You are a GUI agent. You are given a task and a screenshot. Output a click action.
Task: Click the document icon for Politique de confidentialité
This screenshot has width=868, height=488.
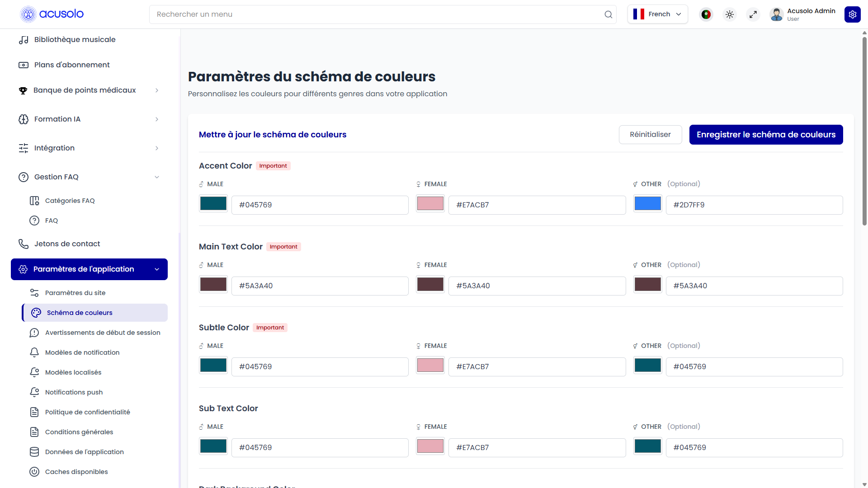pyautogui.click(x=34, y=412)
